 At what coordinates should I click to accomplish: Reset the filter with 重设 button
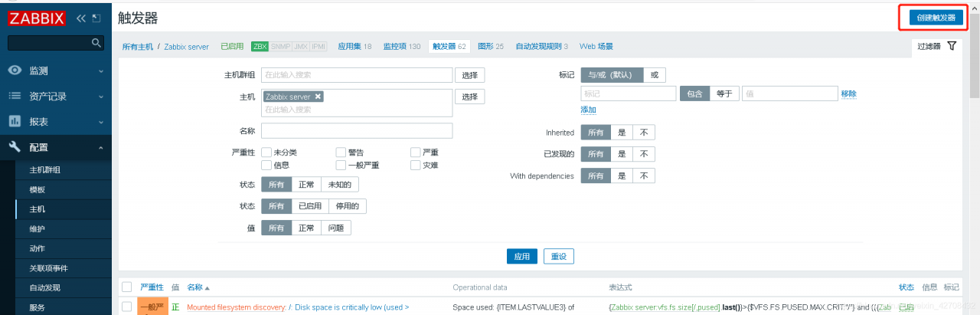point(559,256)
